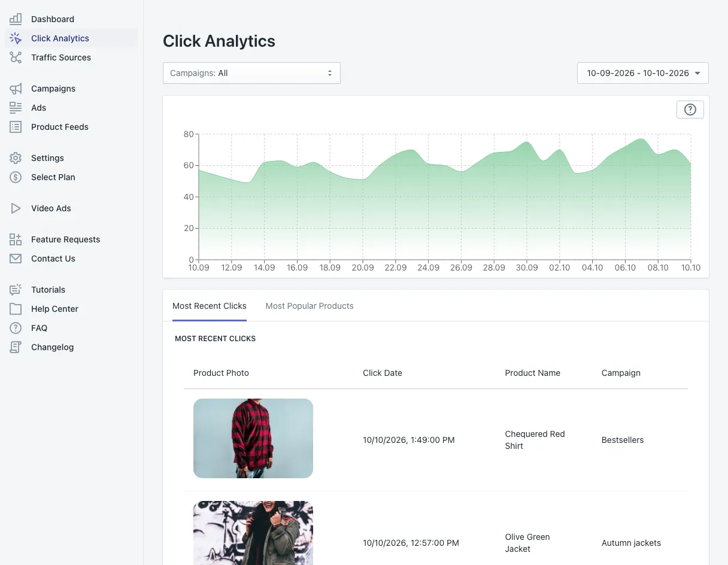Click the Ads layout icon
Image resolution: width=728 pixels, height=565 pixels.
(16, 108)
